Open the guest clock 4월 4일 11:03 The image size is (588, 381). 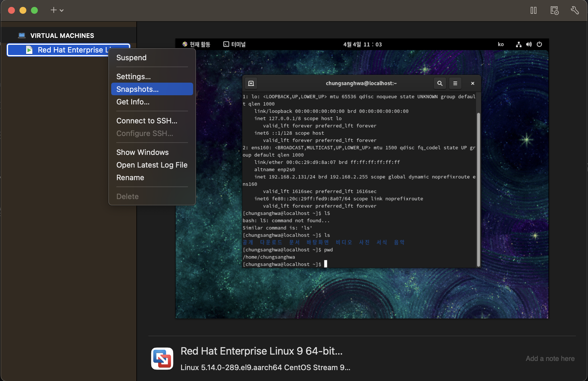[x=362, y=44]
